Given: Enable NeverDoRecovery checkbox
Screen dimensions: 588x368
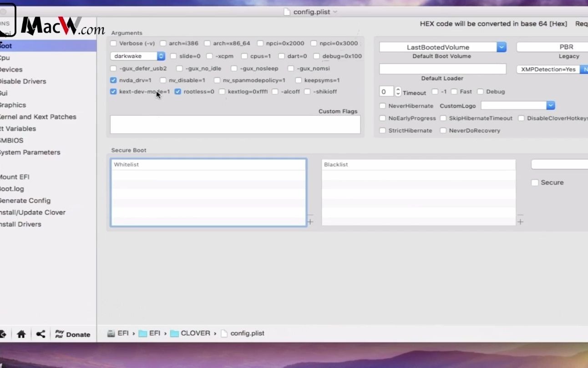Looking at the screenshot, I should (x=443, y=130).
